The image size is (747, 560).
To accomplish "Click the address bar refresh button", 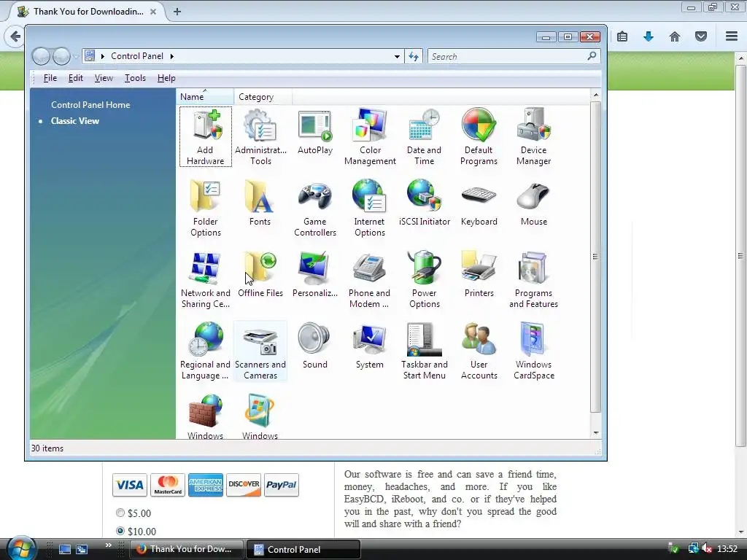I will click(x=414, y=57).
